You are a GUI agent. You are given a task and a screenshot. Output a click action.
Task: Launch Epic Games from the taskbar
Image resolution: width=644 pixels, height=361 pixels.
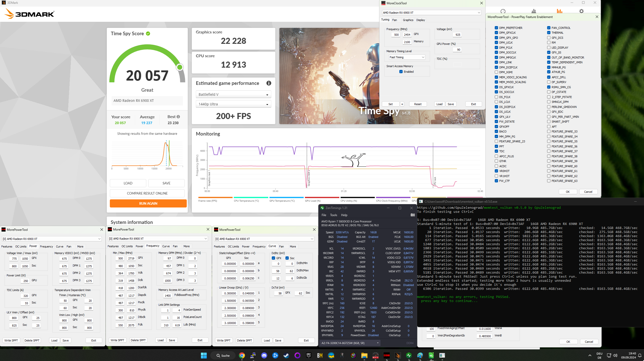[308, 355]
